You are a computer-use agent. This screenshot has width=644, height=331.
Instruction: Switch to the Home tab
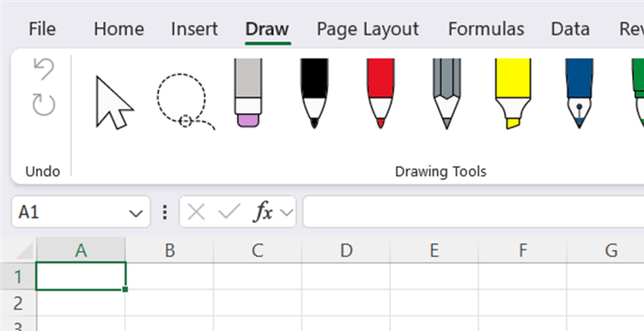[118, 29]
